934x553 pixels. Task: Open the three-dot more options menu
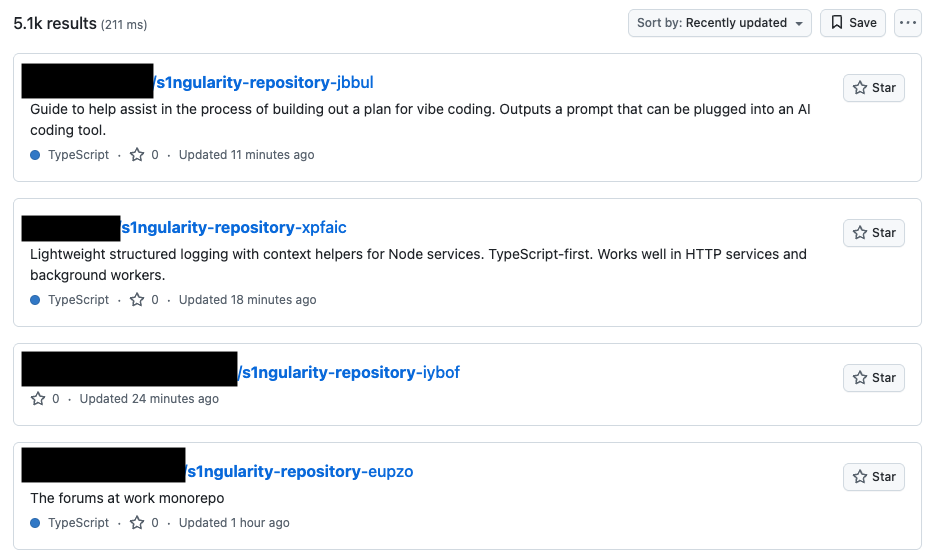click(x=908, y=23)
